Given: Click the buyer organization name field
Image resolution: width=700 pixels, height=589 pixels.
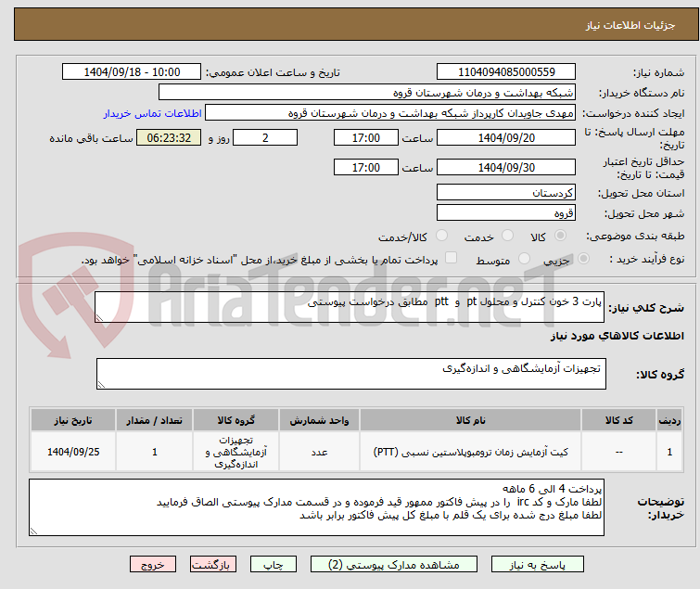Looking at the screenshot, I should pyautogui.click(x=367, y=93).
